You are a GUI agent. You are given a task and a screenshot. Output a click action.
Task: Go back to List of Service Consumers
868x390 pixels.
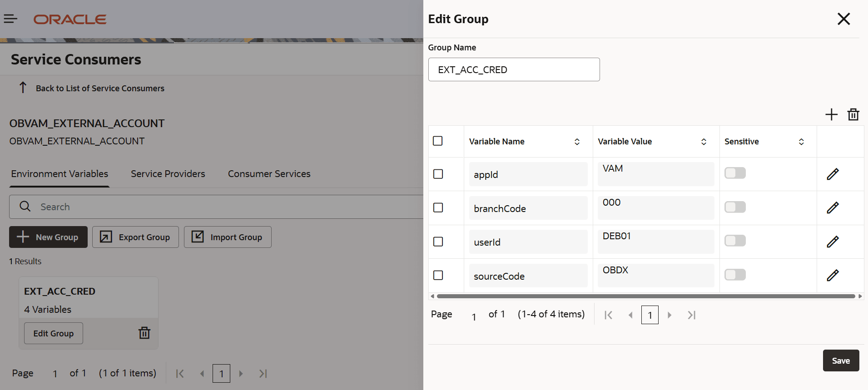(100, 88)
